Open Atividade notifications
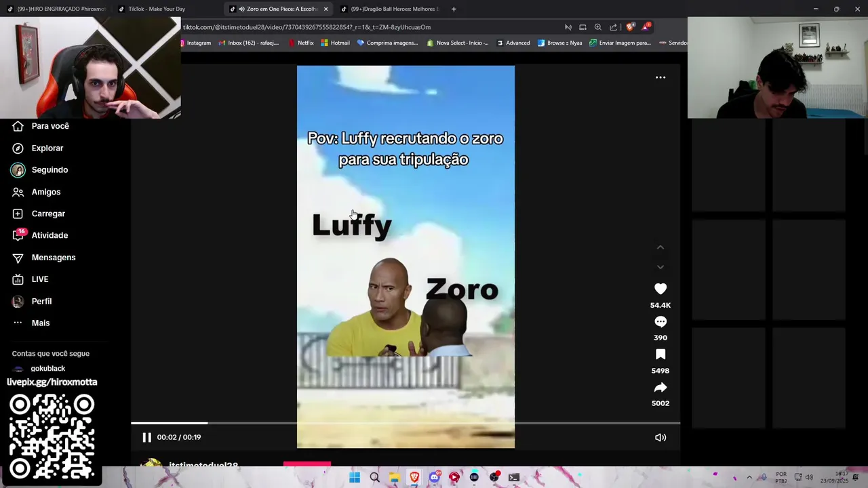 [x=41, y=235]
